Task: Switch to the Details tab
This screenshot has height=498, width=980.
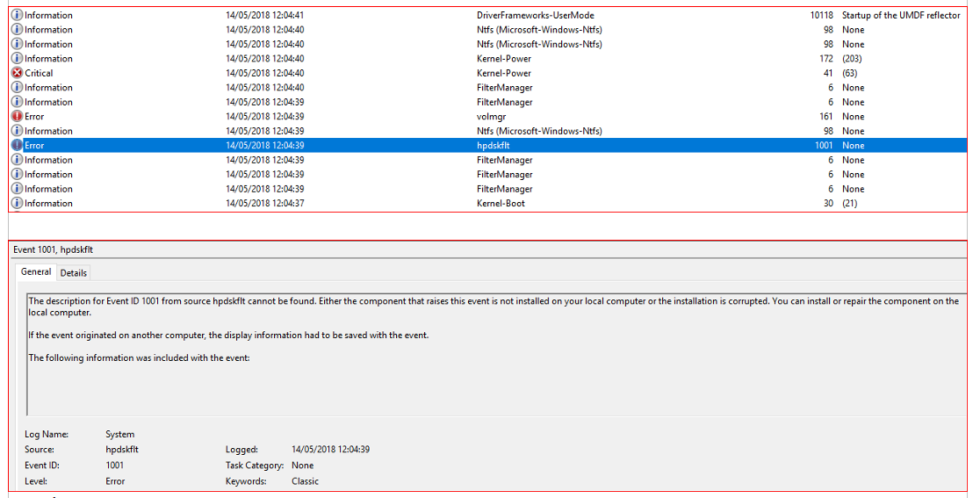Action: coord(74,273)
